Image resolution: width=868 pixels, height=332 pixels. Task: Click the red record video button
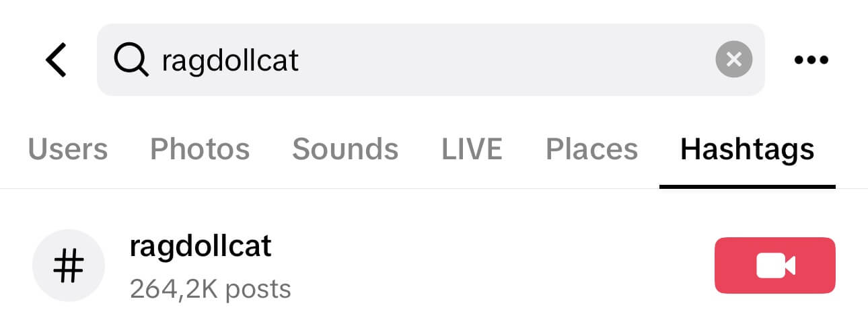[x=775, y=265]
